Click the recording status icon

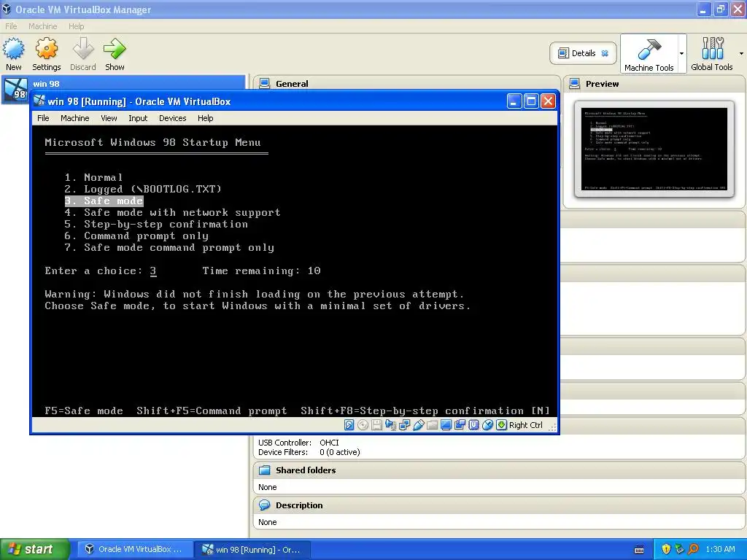[x=460, y=425]
